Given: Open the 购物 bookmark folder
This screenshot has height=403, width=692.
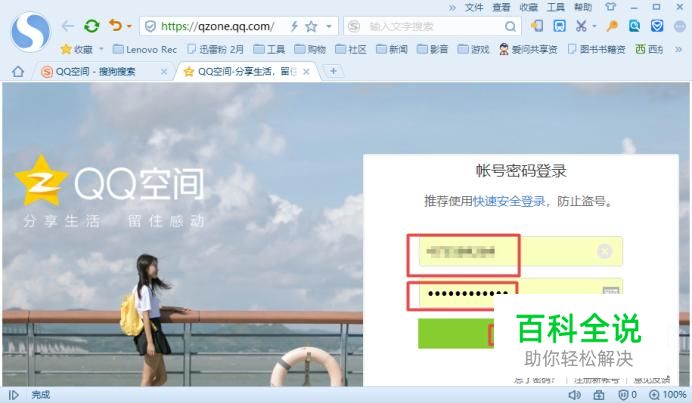Looking at the screenshot, I should (310, 49).
